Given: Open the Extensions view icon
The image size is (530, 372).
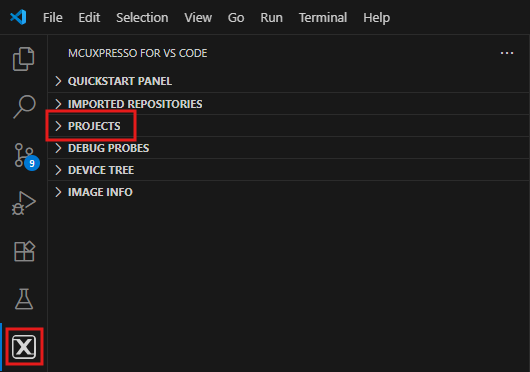Looking at the screenshot, I should [x=24, y=251].
